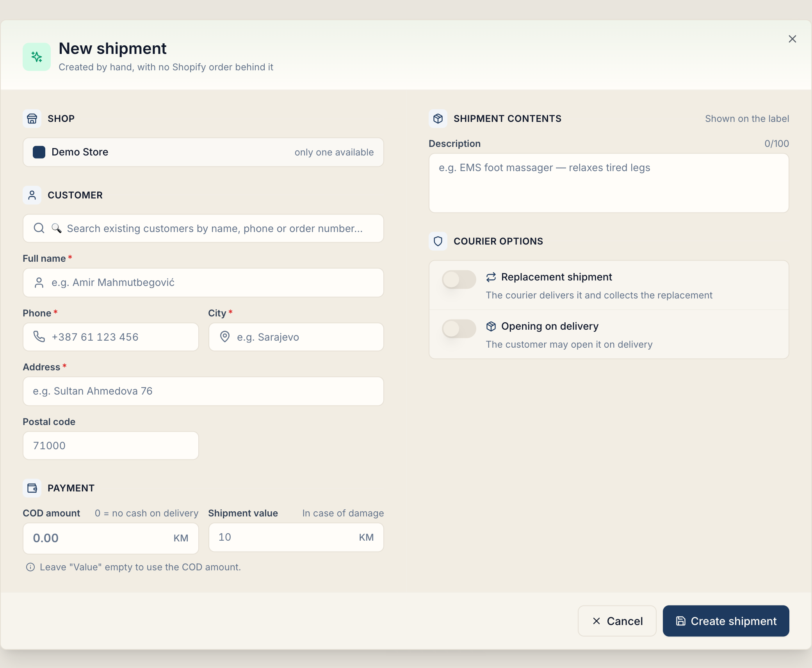Click the 'In case of damage' hint
The height and width of the screenshot is (668, 812).
[343, 513]
